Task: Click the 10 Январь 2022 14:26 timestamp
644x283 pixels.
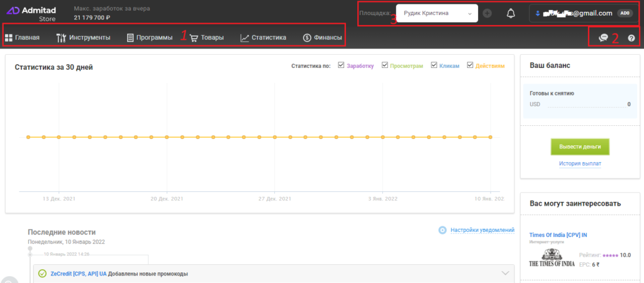Action: point(68,254)
